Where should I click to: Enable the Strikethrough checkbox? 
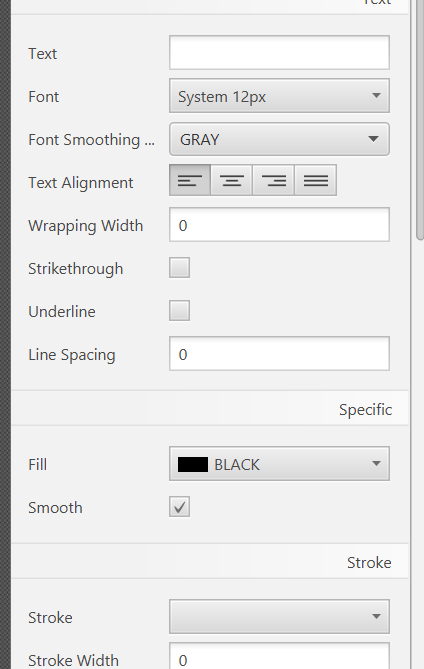179,268
